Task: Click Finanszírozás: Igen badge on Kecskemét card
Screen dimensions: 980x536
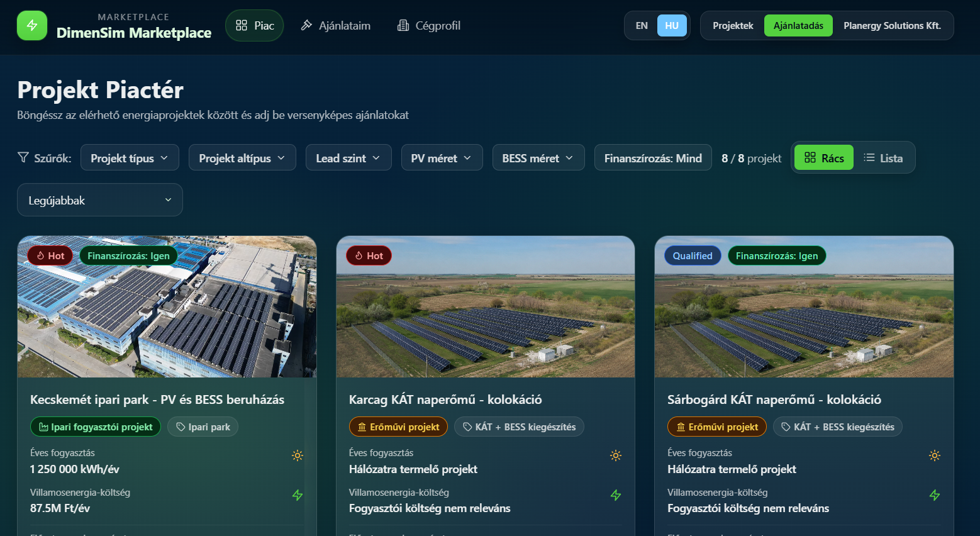Action: 128,255
